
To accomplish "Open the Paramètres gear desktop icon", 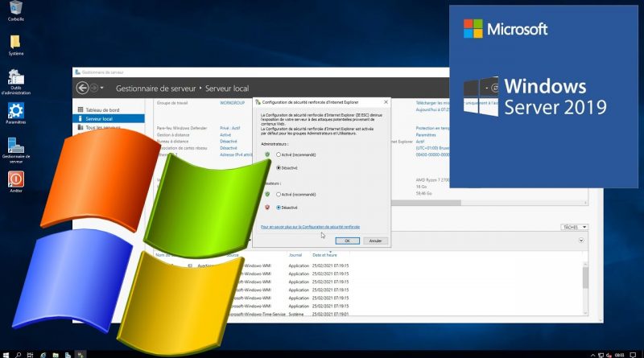I will (x=15, y=113).
